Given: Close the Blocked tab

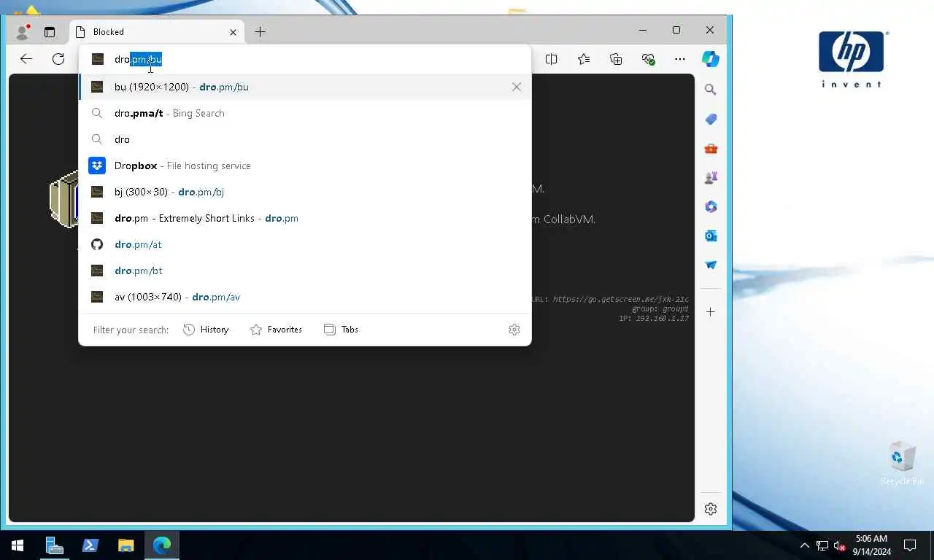Looking at the screenshot, I should tap(233, 32).
